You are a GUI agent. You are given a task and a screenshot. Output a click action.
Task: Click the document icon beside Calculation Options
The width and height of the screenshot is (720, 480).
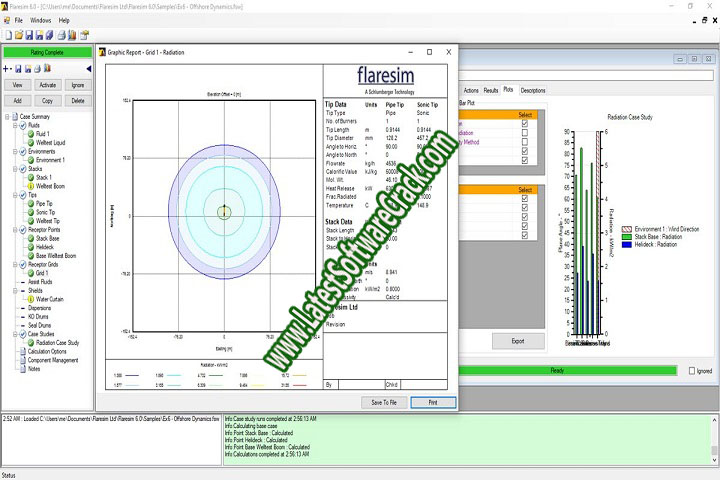(22, 351)
